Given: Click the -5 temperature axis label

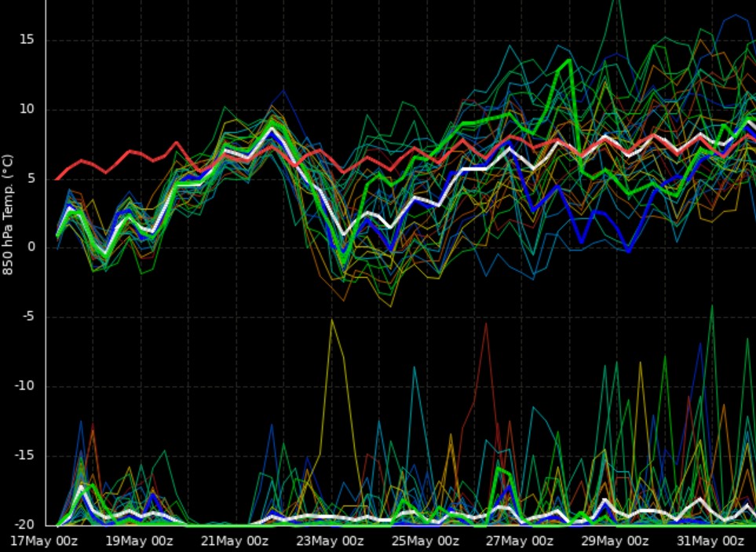Looking at the screenshot, I should tap(28, 316).
